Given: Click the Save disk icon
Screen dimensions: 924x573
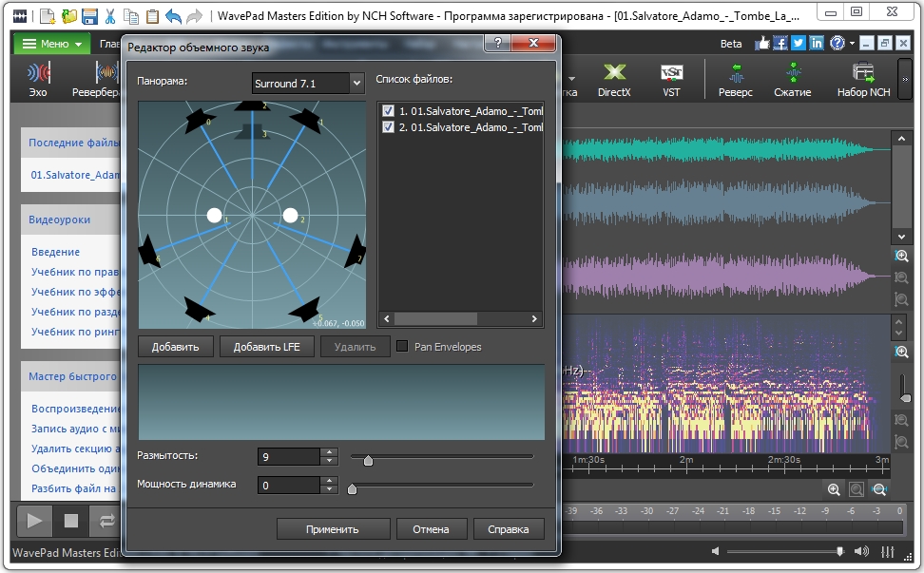Looking at the screenshot, I should pos(89,16).
